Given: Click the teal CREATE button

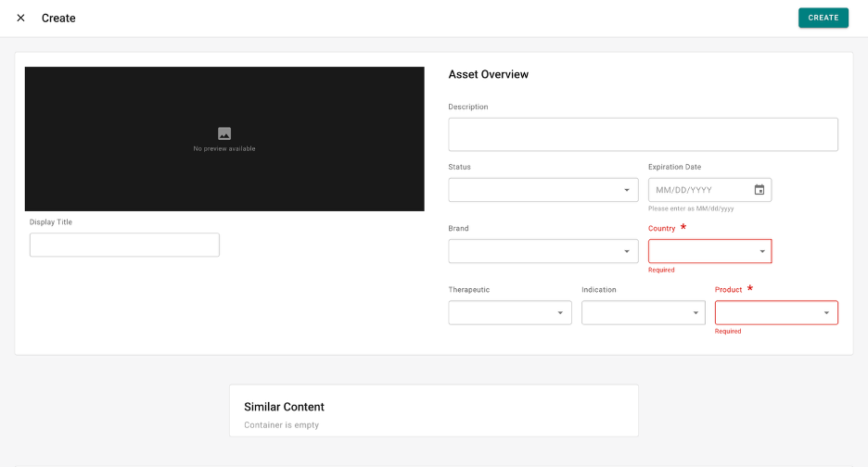Looking at the screenshot, I should point(823,18).
